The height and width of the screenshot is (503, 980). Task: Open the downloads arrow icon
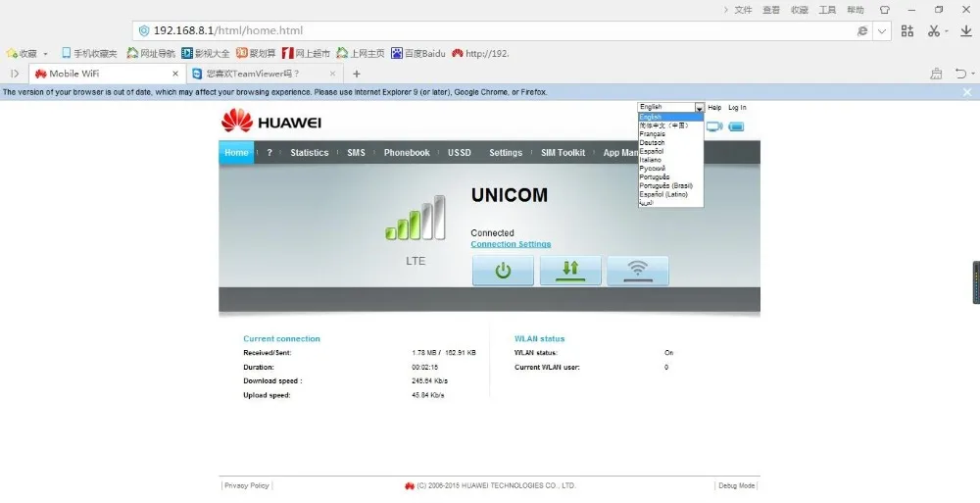click(965, 30)
